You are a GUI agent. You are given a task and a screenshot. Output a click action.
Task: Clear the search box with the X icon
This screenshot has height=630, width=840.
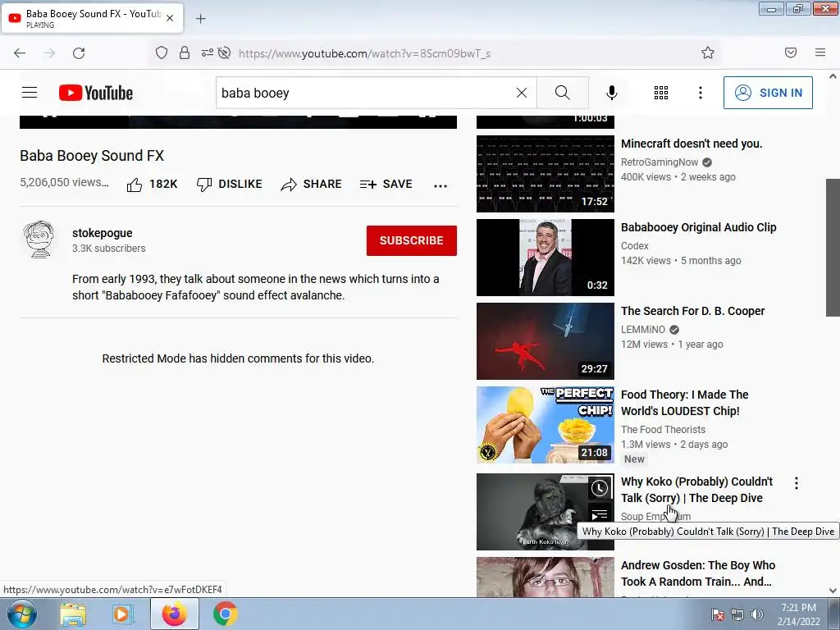pos(521,93)
